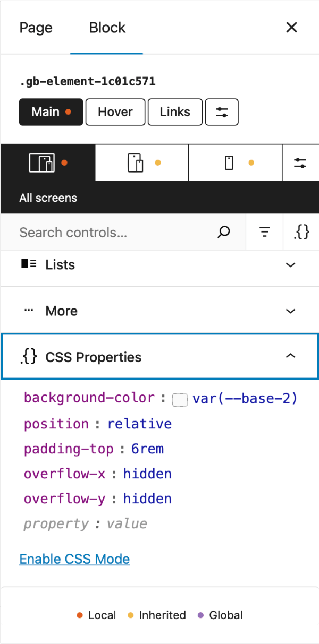Add a new property name placeholder
This screenshot has width=319, height=644.
tap(56, 524)
